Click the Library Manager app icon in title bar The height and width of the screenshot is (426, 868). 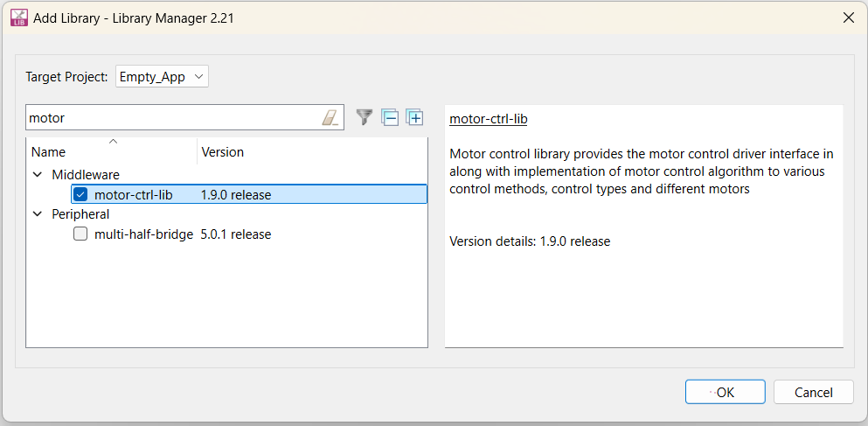(x=19, y=17)
